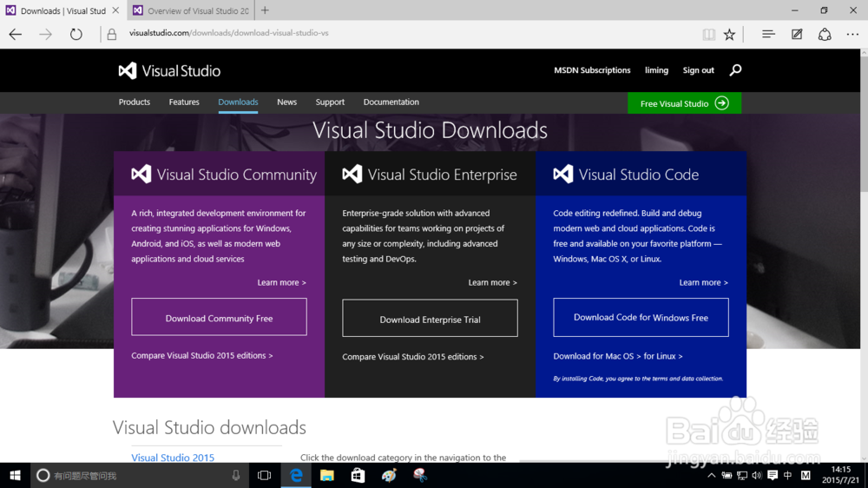This screenshot has height=488, width=868.
Task: Open the Windows Start menu
Action: click(x=15, y=476)
